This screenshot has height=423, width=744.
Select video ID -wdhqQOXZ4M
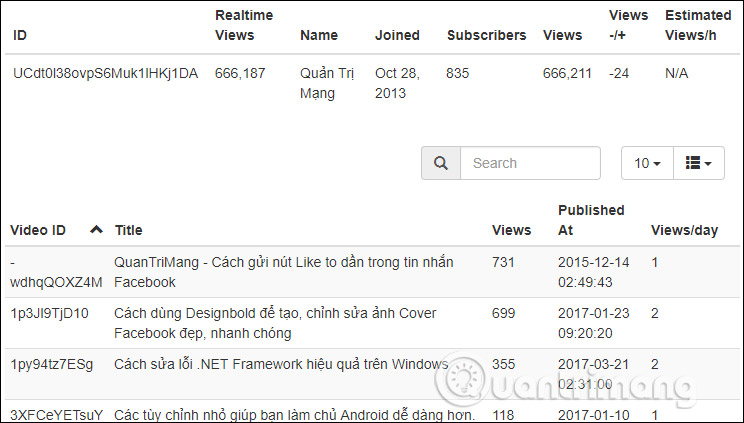click(56, 273)
